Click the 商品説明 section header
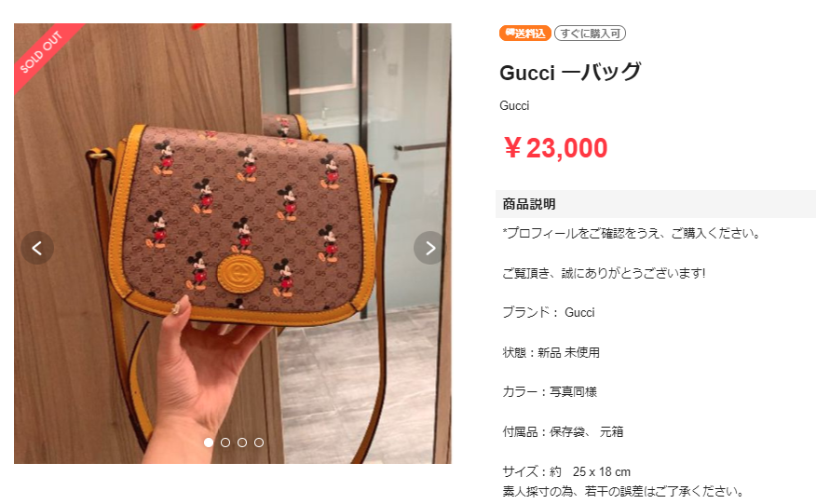Image resolution: width=830 pixels, height=504 pixels. [655, 204]
